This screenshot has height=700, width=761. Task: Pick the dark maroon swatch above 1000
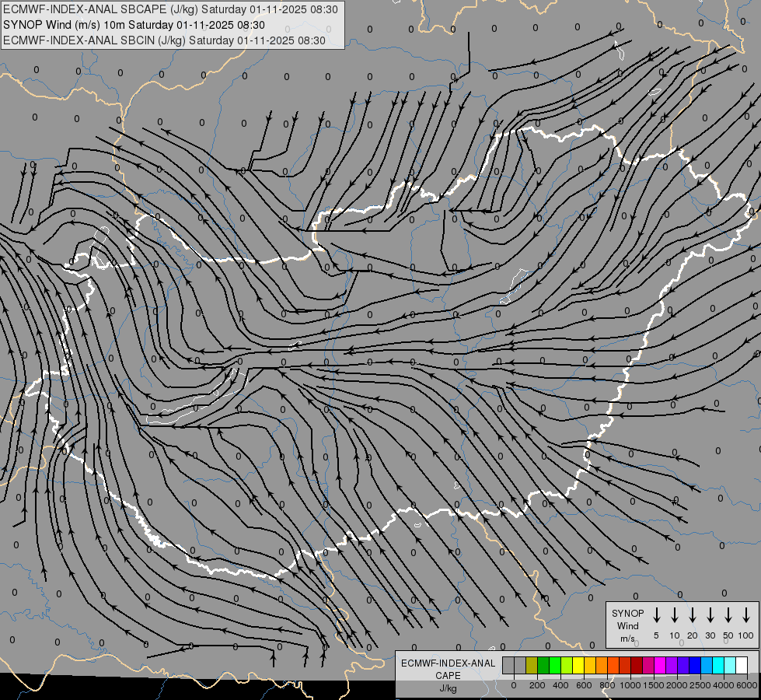tap(637, 665)
